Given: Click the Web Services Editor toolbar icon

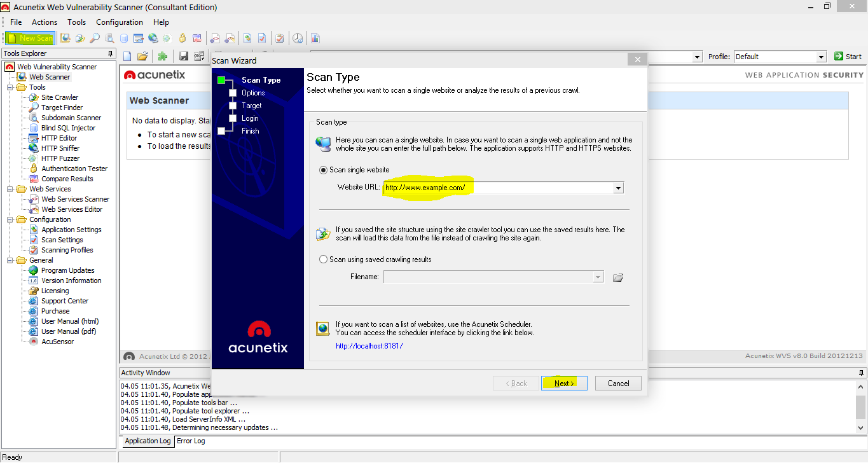Looking at the screenshot, I should [x=230, y=38].
